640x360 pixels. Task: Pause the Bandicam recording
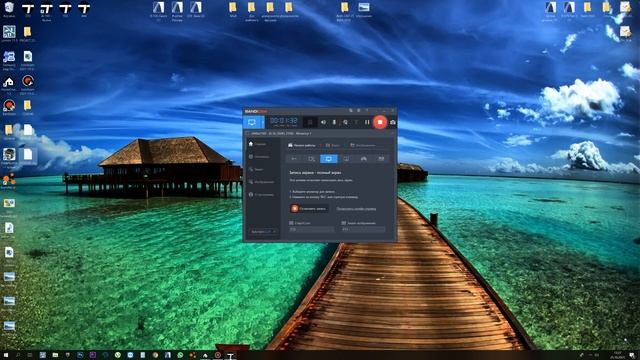coord(367,122)
